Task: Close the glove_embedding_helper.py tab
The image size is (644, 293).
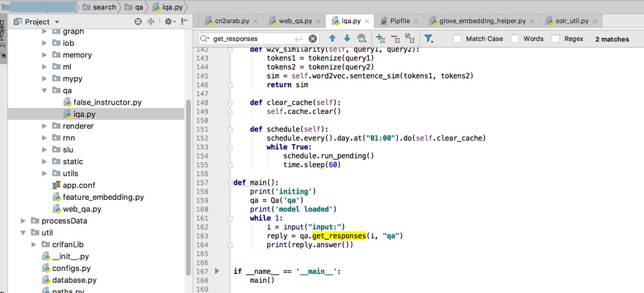Action: coord(532,21)
